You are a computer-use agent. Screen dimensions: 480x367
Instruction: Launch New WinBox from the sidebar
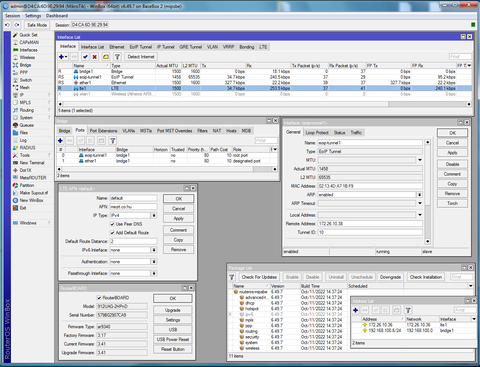(31, 200)
